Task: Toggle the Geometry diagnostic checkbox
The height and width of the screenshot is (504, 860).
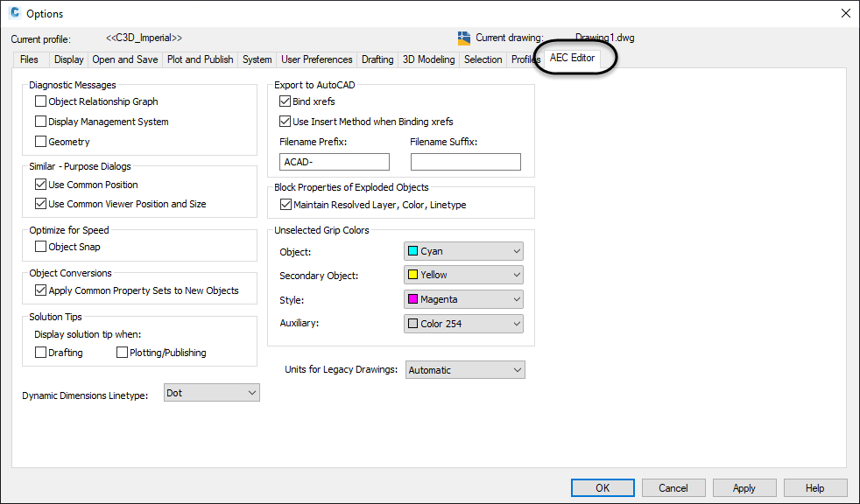Action: (40, 142)
